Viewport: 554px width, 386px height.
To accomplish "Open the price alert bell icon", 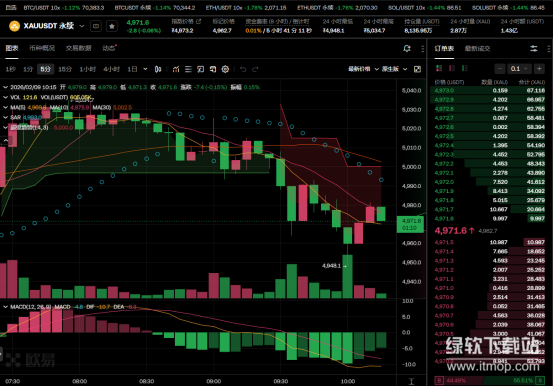I will (407, 49).
